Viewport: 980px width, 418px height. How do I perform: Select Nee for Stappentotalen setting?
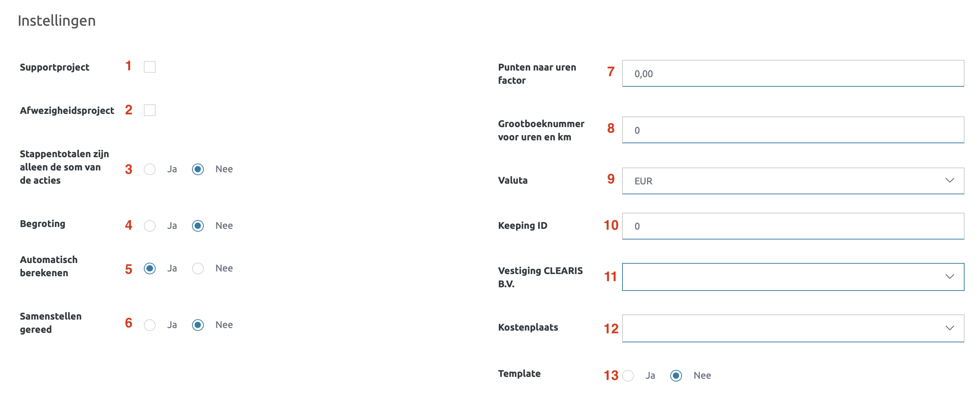pos(198,169)
